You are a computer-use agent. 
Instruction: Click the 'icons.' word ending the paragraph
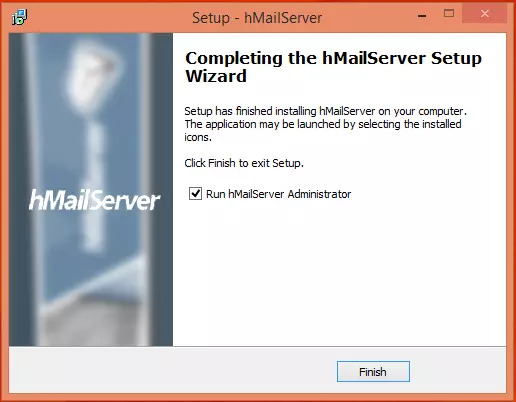pyautogui.click(x=198, y=137)
